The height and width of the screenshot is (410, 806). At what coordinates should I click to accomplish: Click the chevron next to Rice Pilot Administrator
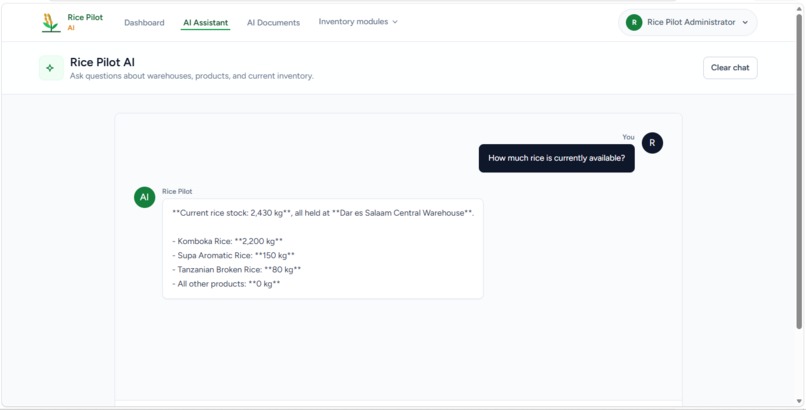click(x=745, y=23)
